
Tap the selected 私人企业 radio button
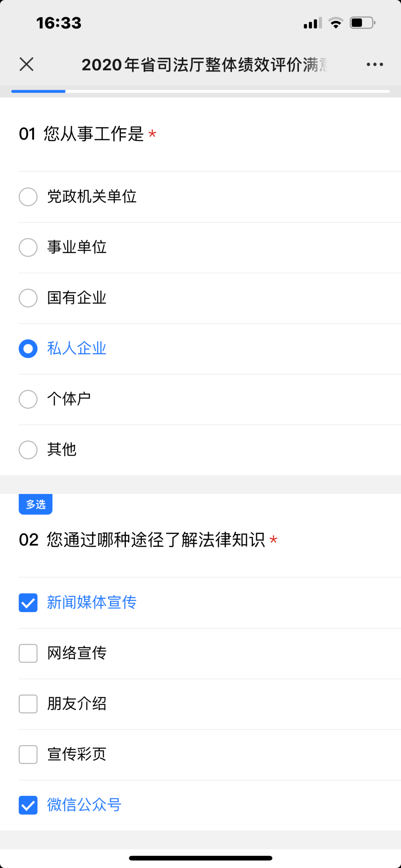[x=28, y=349]
